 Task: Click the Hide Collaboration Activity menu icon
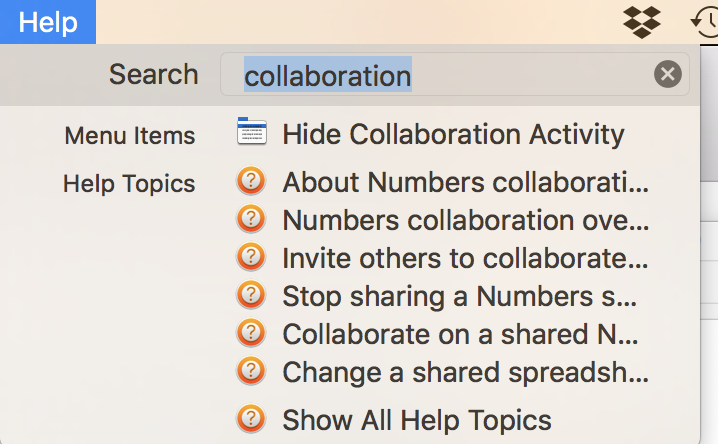coord(252,133)
